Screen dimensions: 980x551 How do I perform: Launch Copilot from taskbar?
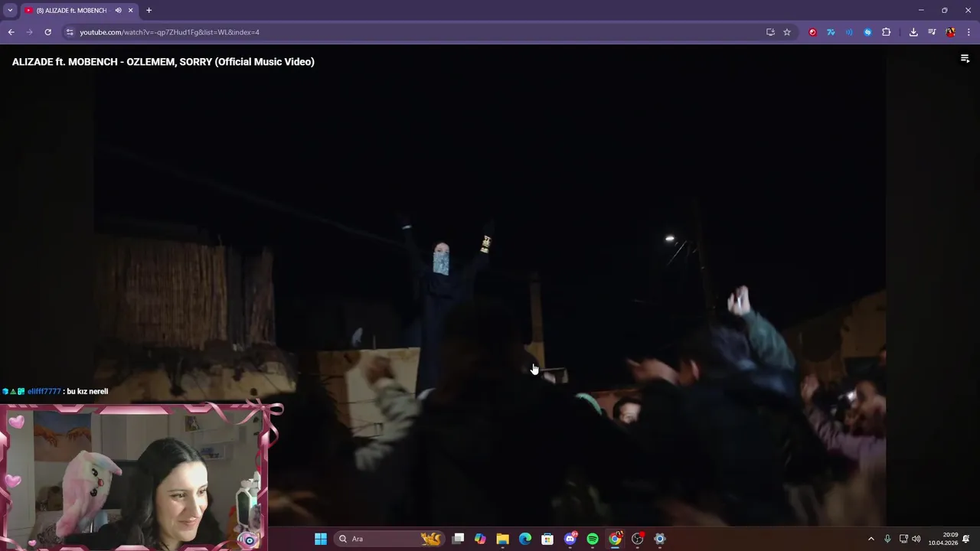480,539
